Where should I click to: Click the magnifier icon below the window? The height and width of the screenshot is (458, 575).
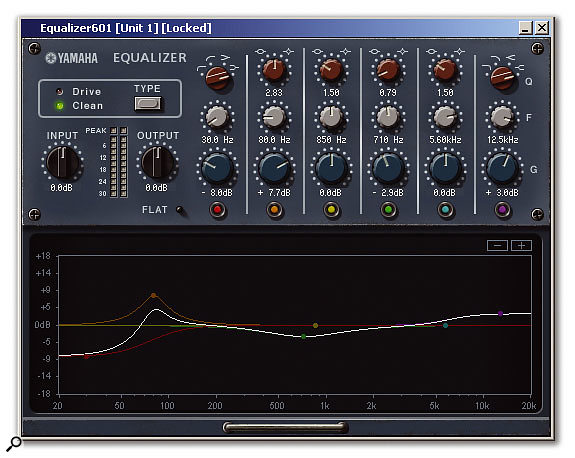pyautogui.click(x=14, y=443)
